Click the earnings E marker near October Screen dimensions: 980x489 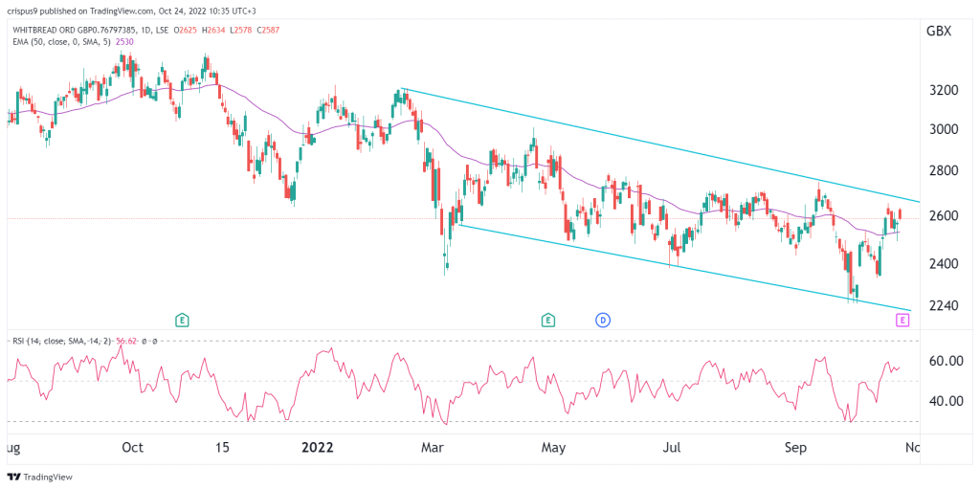pos(183,321)
